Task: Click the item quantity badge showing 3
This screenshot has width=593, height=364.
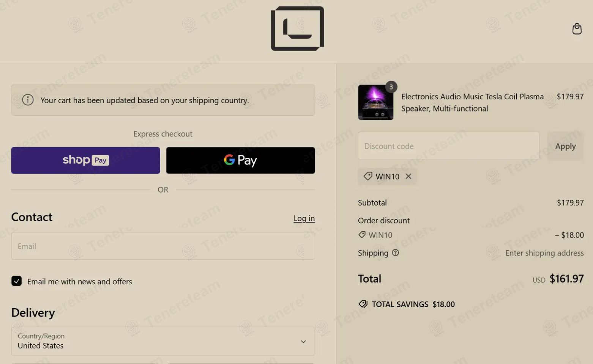Action: pos(391,87)
